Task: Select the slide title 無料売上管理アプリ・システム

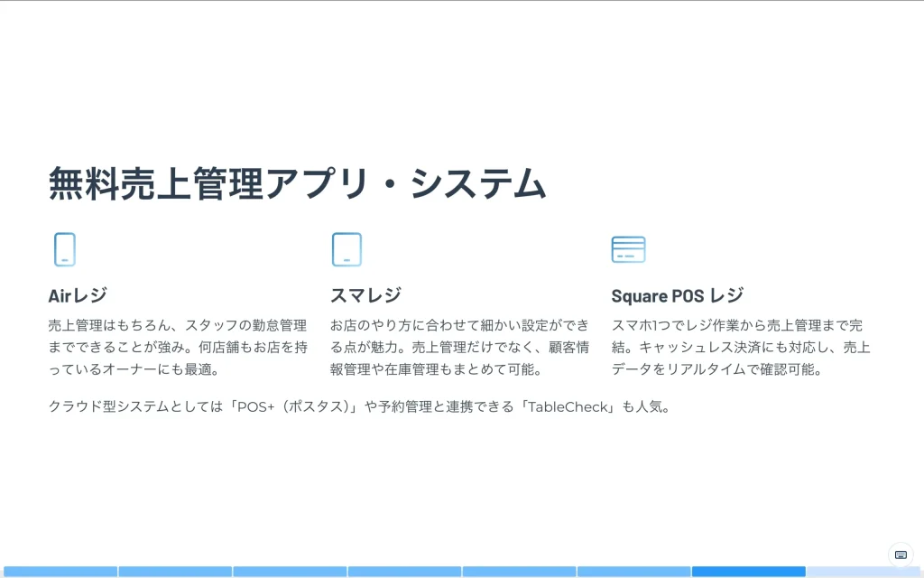Action: point(298,183)
